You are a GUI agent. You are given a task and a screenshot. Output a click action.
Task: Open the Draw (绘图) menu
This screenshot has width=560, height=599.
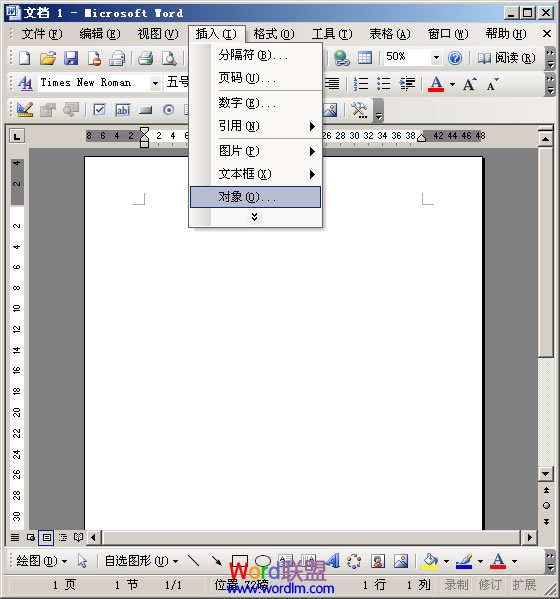[42, 561]
